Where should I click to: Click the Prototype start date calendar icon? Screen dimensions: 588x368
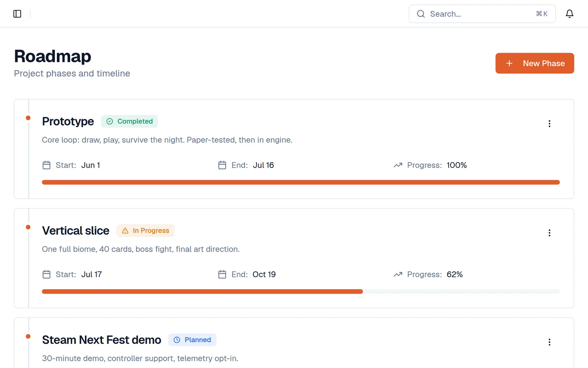[x=46, y=165]
